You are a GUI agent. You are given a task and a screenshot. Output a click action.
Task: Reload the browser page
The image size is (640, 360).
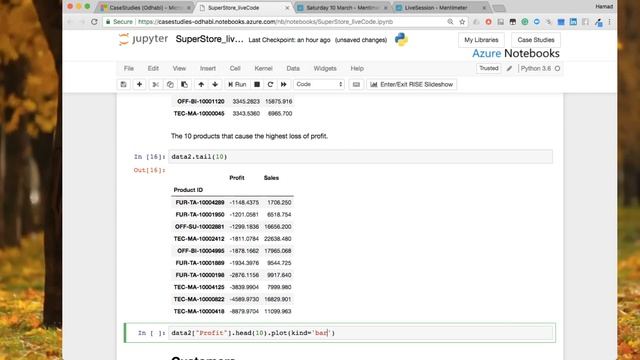click(x=94, y=22)
